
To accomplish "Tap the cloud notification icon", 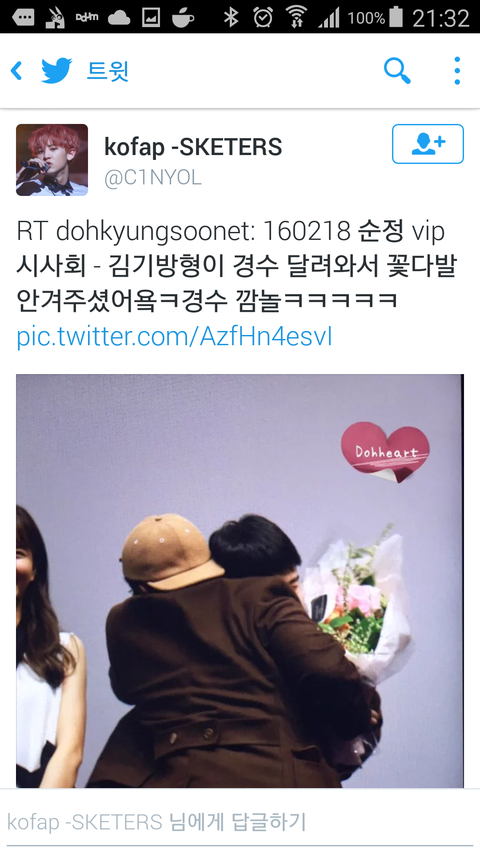I will pyautogui.click(x=119, y=18).
